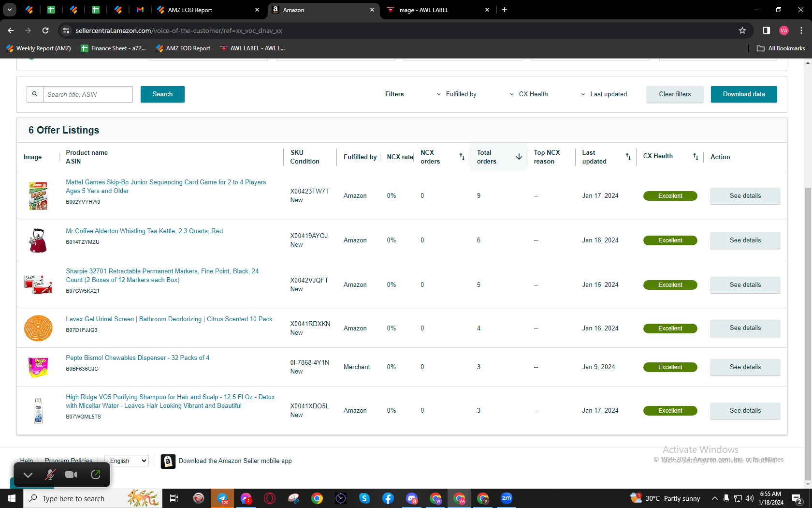Viewport: 812px width, 508px height.
Task: Open a new browser tab
Action: [505, 10]
